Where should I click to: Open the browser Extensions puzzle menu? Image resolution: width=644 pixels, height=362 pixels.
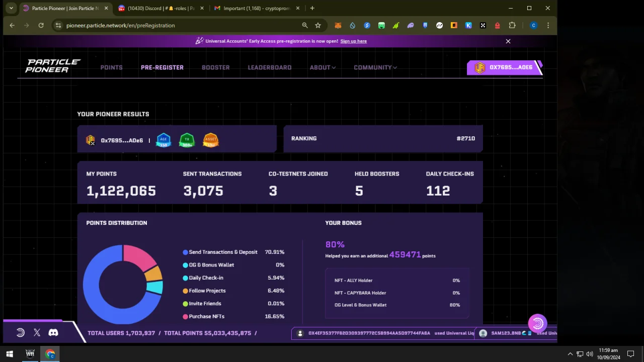(512, 25)
